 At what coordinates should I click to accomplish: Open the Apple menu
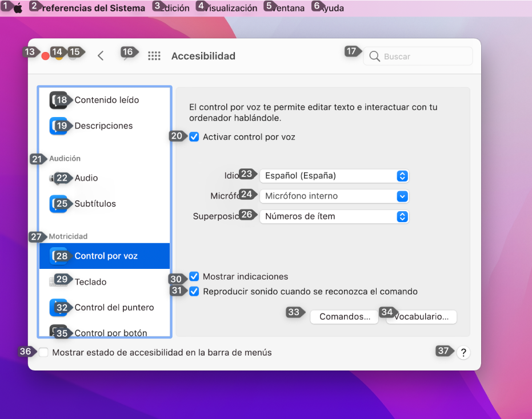click(x=18, y=8)
